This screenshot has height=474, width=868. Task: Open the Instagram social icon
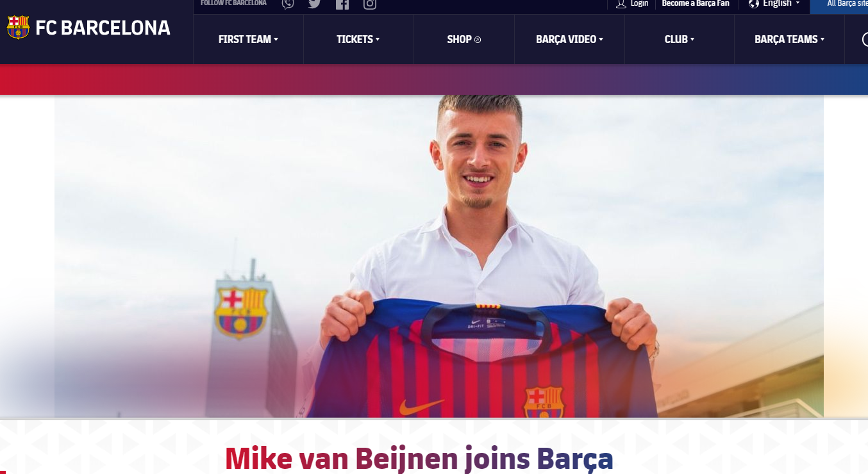(370, 4)
